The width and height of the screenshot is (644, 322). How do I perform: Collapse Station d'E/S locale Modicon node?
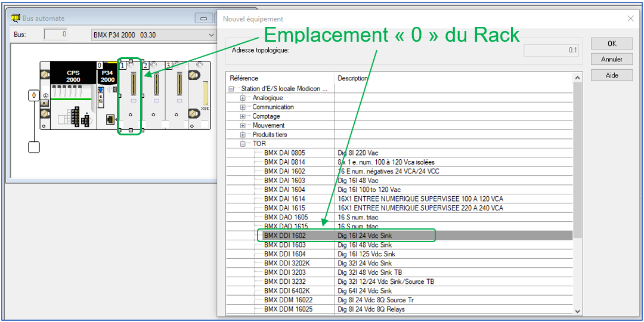(x=231, y=89)
